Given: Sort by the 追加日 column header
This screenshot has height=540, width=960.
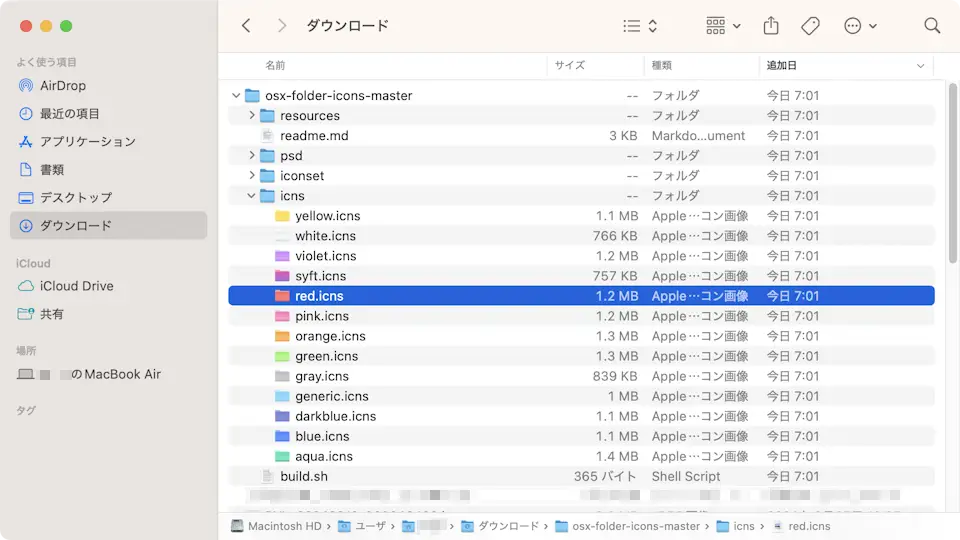Looking at the screenshot, I should point(781,65).
